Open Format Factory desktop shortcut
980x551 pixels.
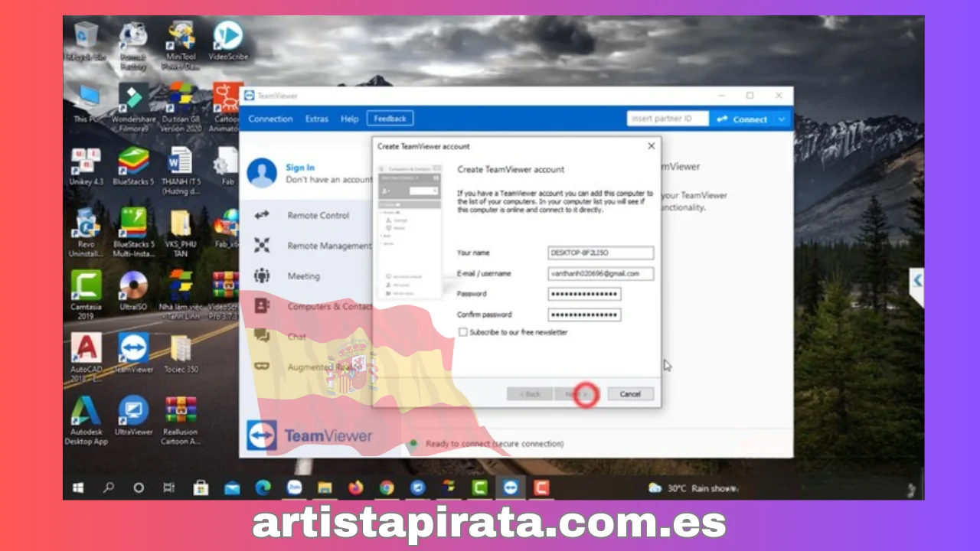(x=133, y=46)
